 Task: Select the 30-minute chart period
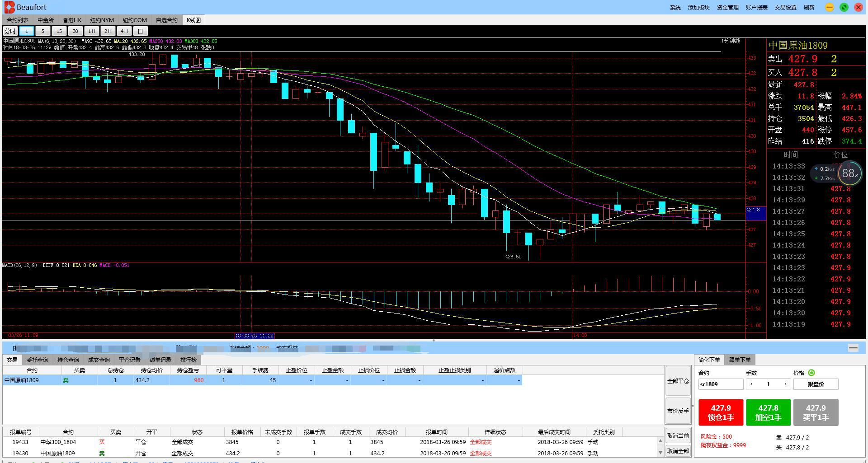pyautogui.click(x=75, y=31)
